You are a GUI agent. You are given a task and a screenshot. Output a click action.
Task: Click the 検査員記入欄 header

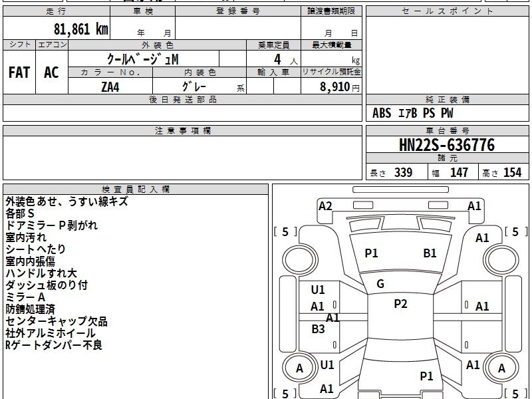click(x=136, y=190)
